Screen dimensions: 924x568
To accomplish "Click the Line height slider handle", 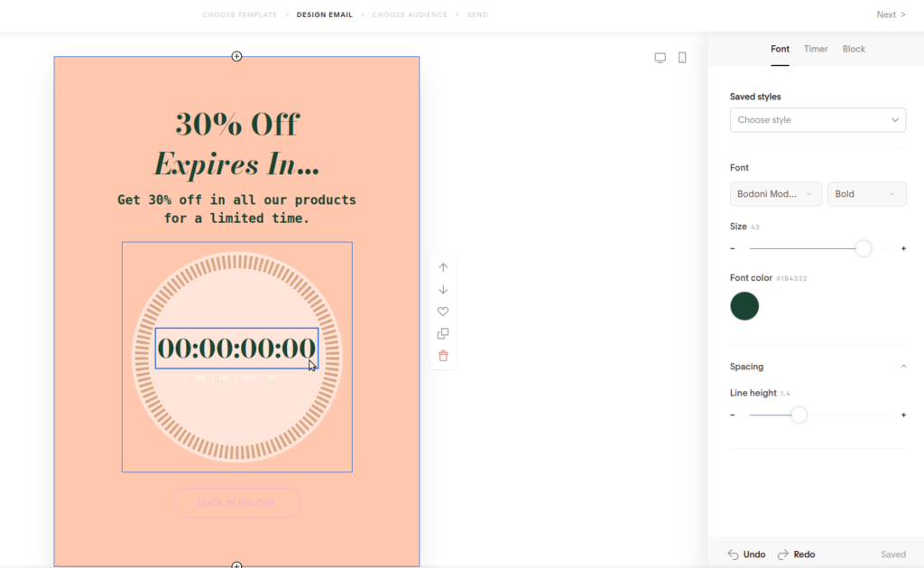I will coord(799,414).
